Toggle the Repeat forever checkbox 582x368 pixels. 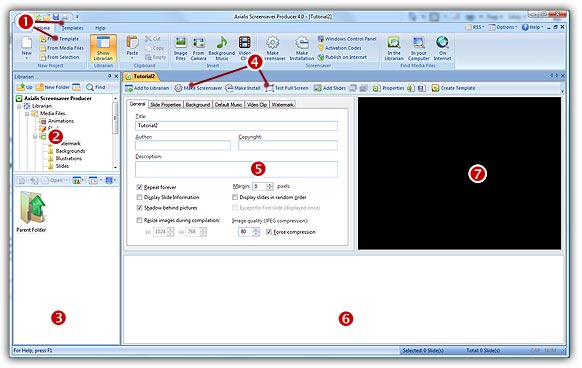[x=140, y=187]
